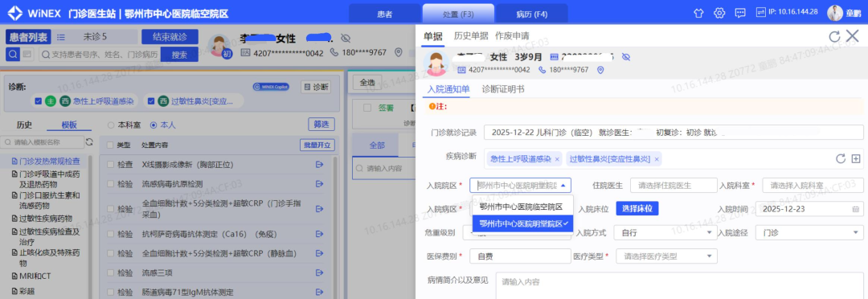Select the 本科室 radio button
Screen dimensions: 868x299
111,125
